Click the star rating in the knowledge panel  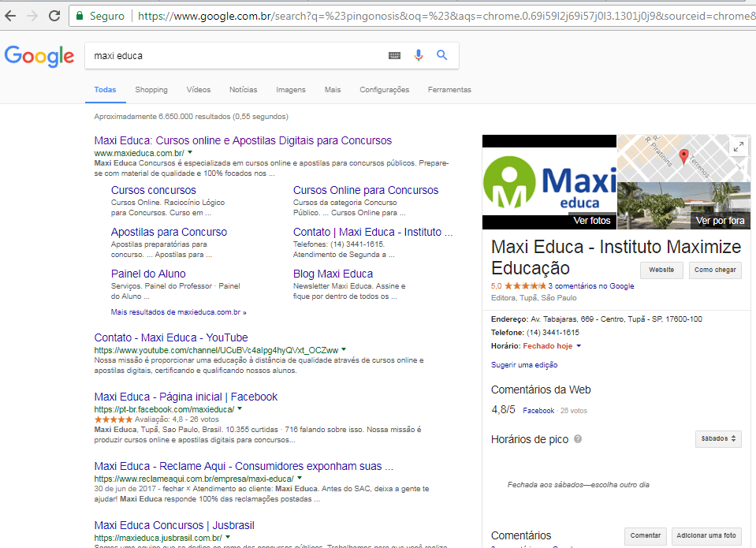click(x=525, y=286)
